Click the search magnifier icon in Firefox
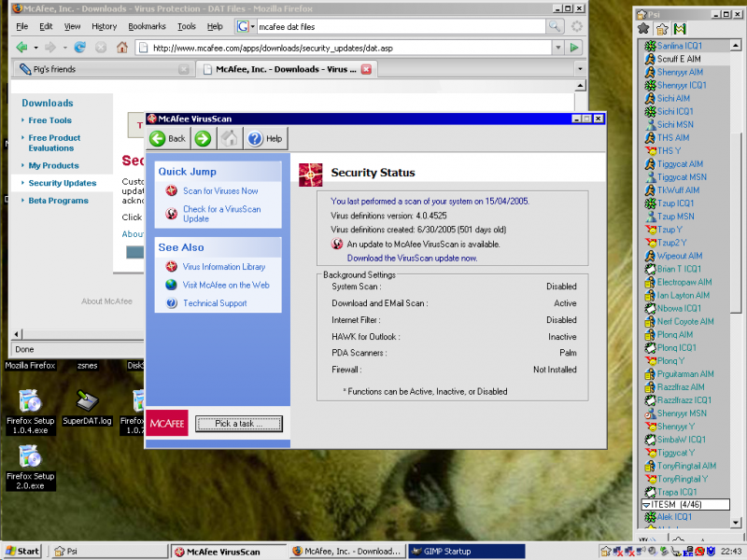Image resolution: width=747 pixels, height=560 pixels. (556, 27)
